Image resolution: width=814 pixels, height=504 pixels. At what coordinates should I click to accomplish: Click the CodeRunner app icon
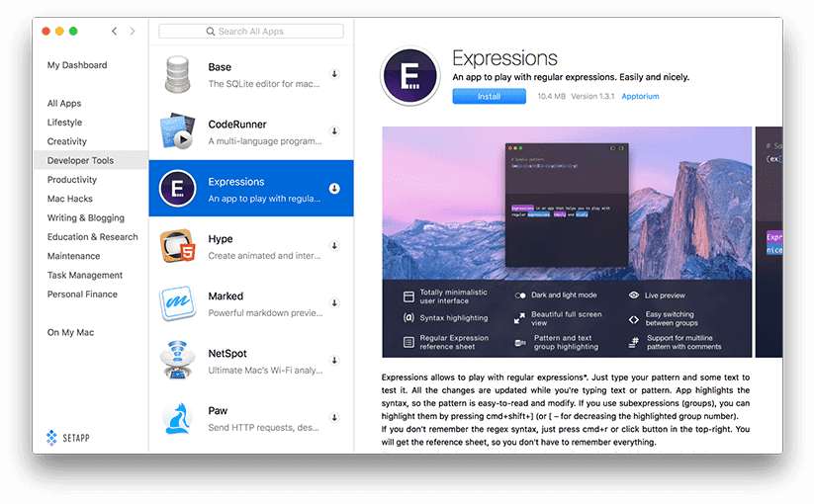click(178, 131)
